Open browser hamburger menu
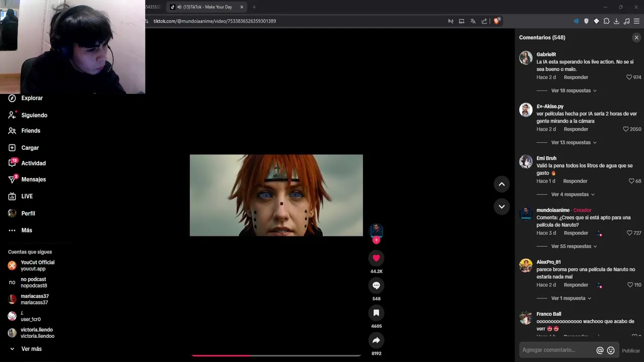 [636, 21]
